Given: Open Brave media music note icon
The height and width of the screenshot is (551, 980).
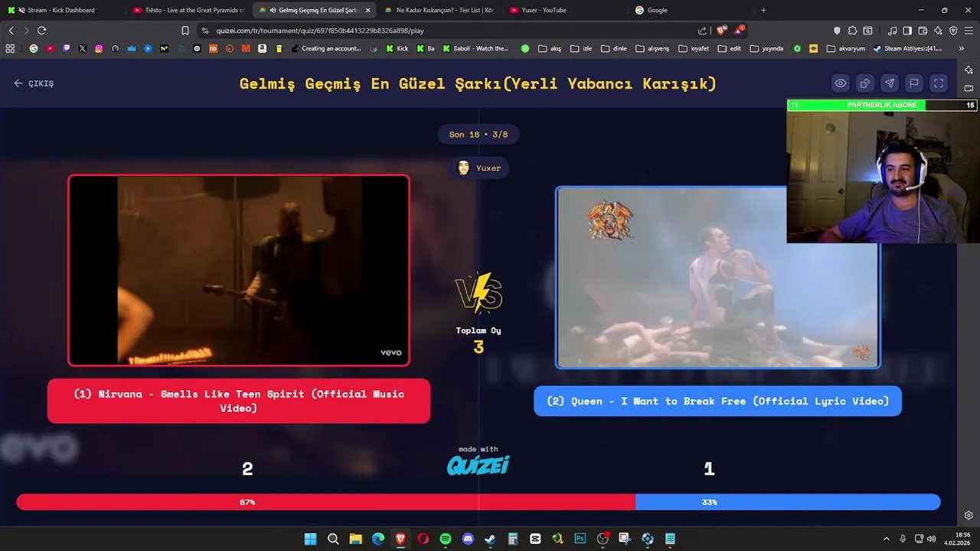Looking at the screenshot, I should pyautogui.click(x=892, y=31).
